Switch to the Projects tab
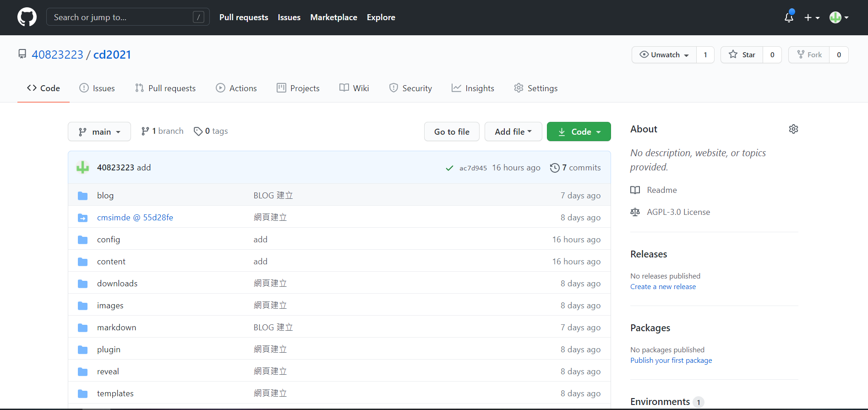Image resolution: width=868 pixels, height=410 pixels. (x=298, y=88)
